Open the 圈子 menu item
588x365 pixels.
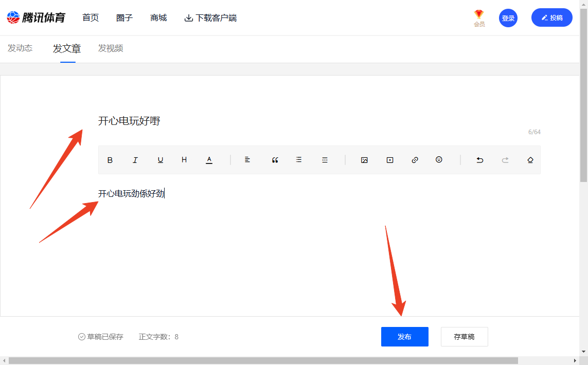click(x=124, y=17)
